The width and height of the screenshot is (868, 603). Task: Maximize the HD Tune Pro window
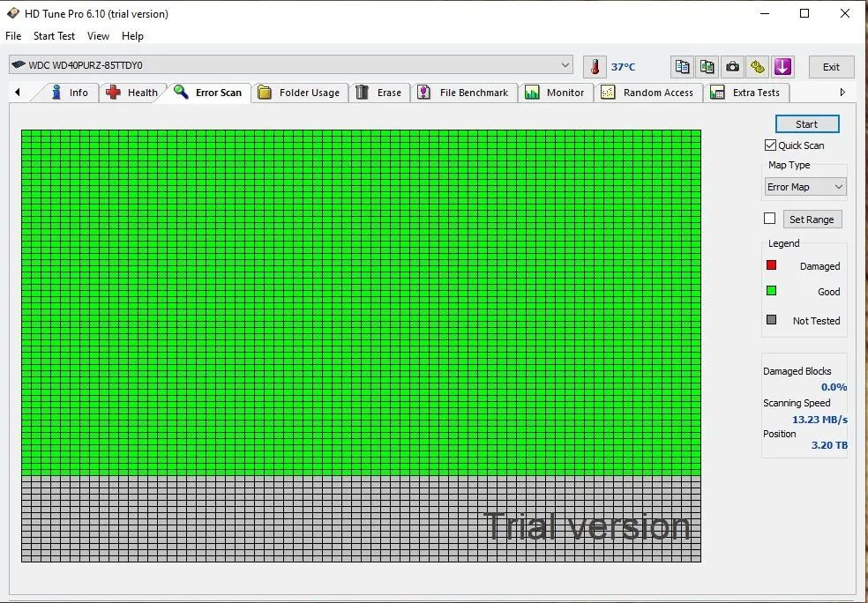(x=804, y=13)
